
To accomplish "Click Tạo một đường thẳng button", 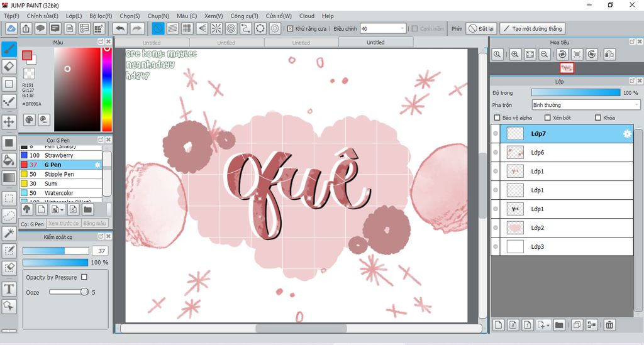I will [x=532, y=29].
